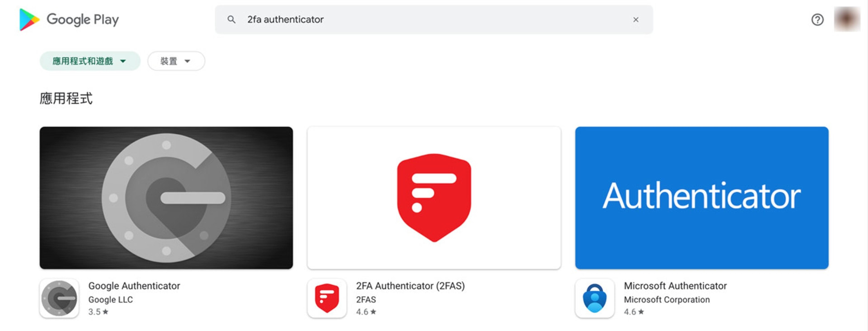Click the Google LLC developer name
This screenshot has width=868, height=331.
[x=111, y=300]
